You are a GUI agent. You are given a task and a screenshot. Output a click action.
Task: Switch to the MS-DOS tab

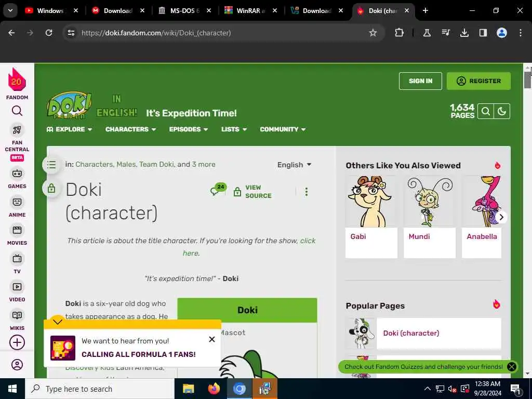coord(184,10)
